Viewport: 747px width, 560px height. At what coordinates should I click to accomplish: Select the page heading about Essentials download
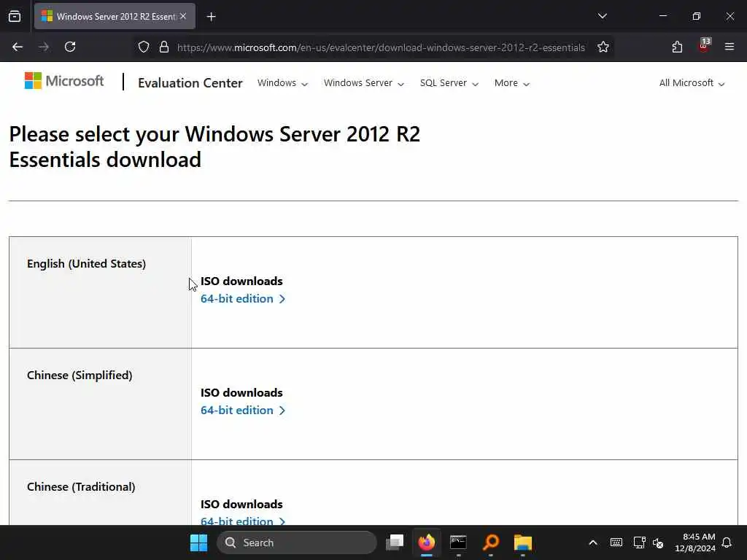[214, 147]
